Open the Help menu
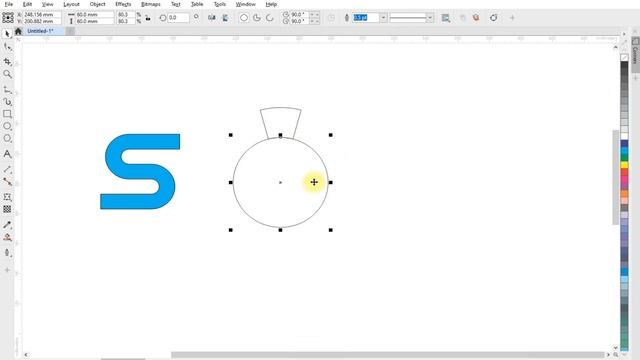Screen dimensions: 640x360 [271, 4]
